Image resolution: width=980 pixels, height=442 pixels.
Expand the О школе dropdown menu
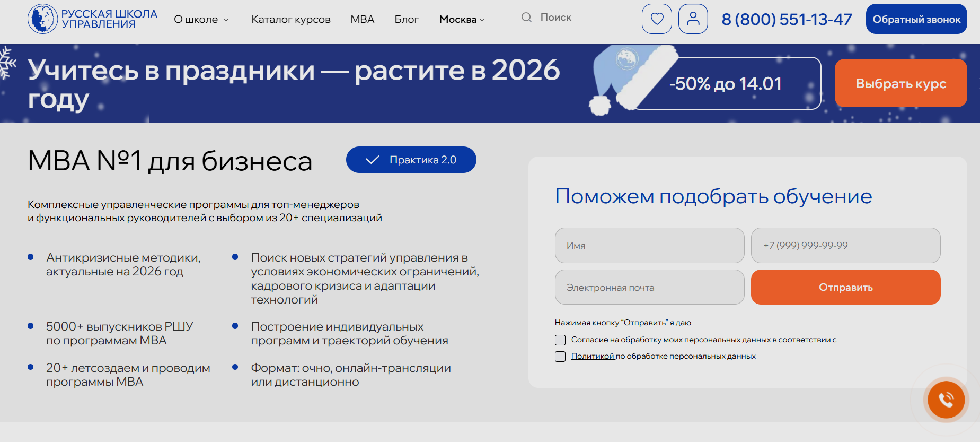[201, 20]
